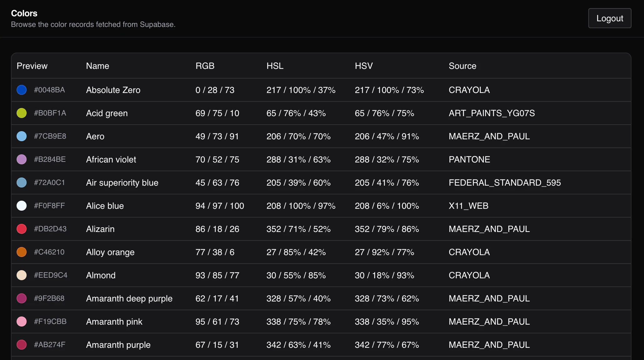Image resolution: width=644 pixels, height=360 pixels.
Task: Click the Almond color preview dot
Action: (22, 275)
